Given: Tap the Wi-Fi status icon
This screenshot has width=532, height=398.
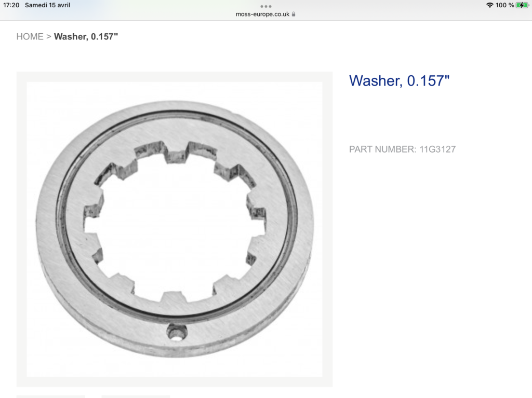Looking at the screenshot, I should click(489, 5).
